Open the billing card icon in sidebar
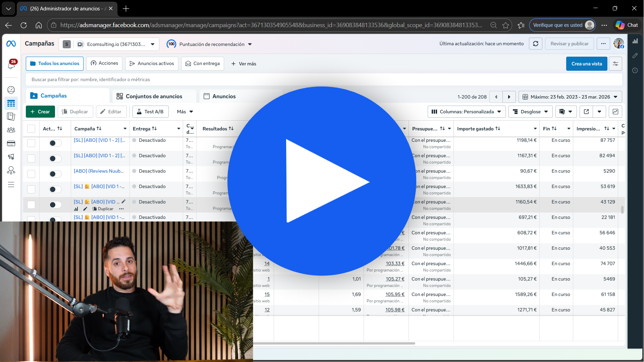 click(11, 143)
